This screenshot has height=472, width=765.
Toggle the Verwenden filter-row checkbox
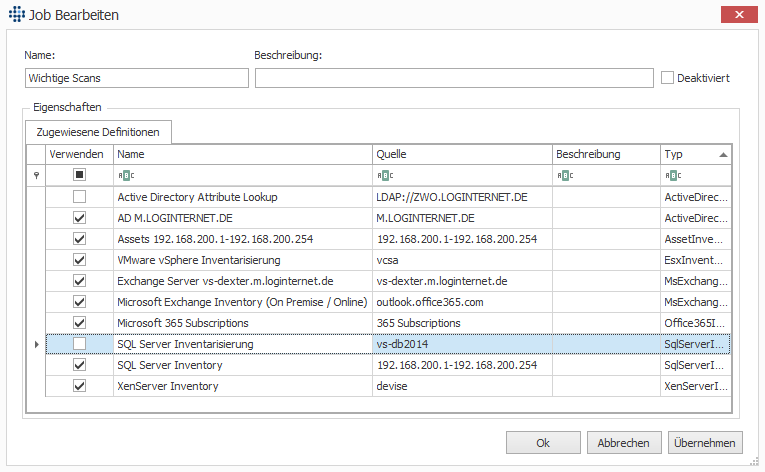[x=79, y=175]
